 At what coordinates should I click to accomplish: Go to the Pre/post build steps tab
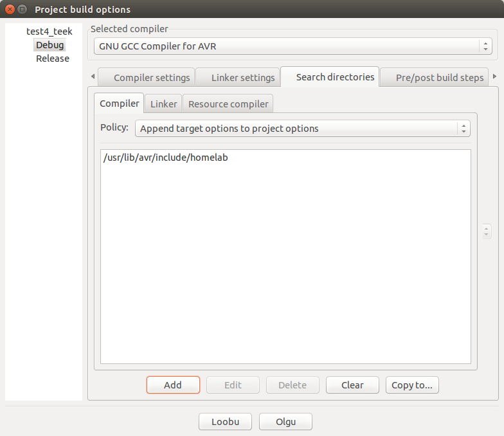tap(439, 78)
